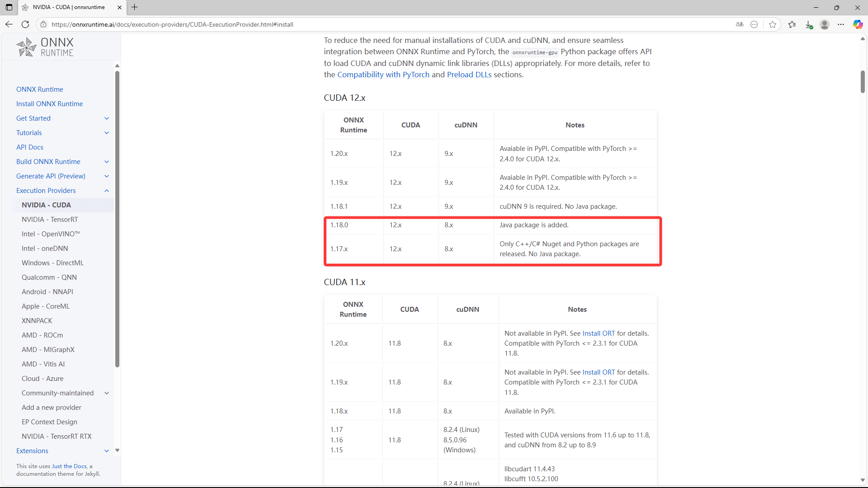
Task: Expand Build ONNX Runtime chevron
Action: pos(107,162)
